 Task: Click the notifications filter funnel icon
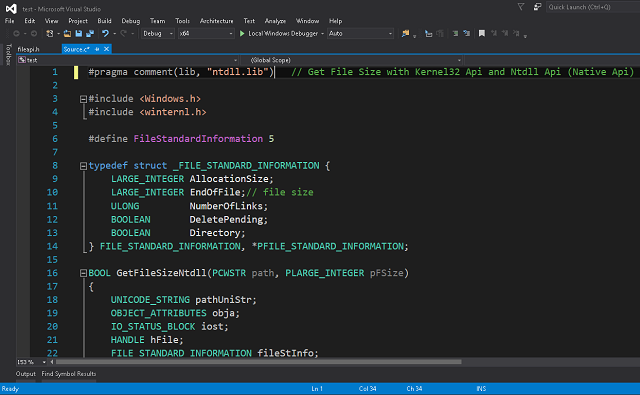(521, 7)
